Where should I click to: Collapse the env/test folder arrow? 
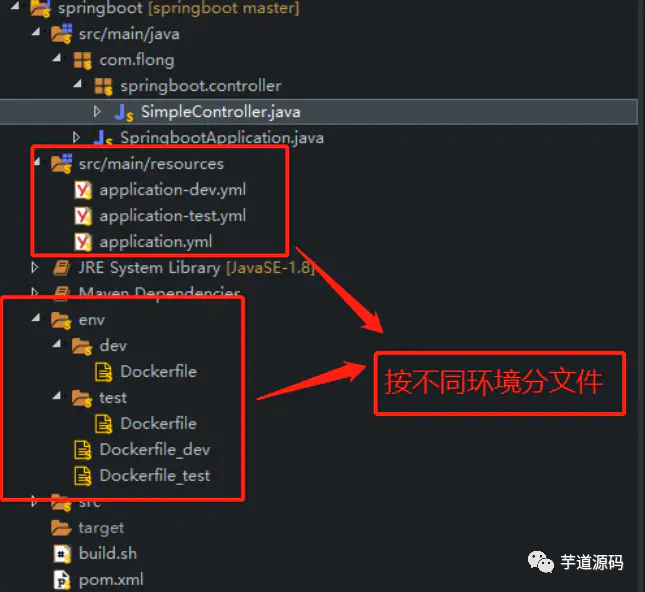coord(57,396)
